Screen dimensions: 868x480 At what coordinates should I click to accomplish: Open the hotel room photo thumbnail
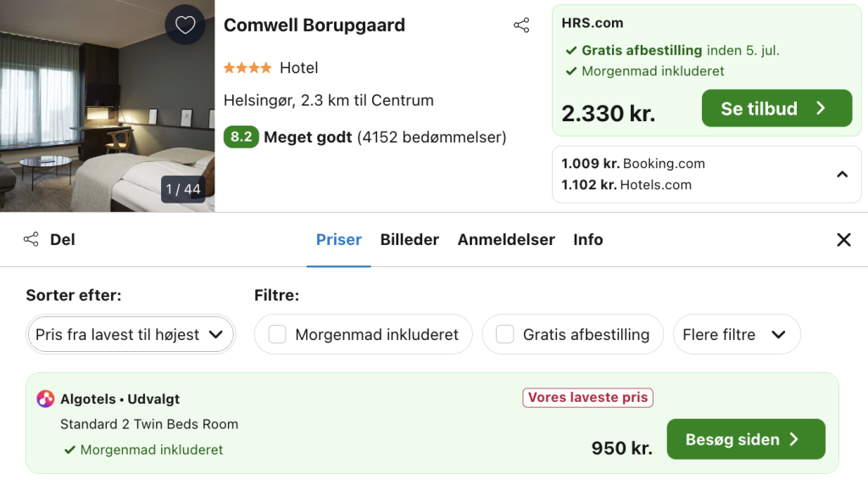tap(108, 106)
